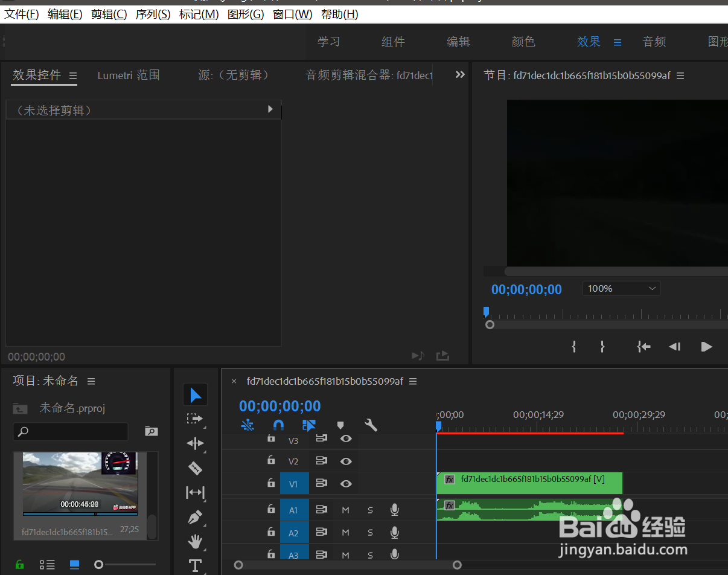Click find/new search bin icon
Screen dimensions: 728x575
152,431
